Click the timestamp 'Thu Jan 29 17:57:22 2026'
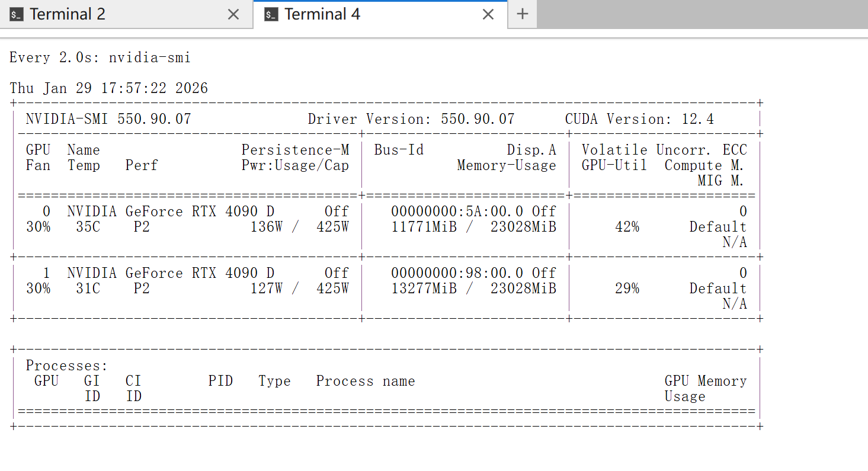Viewport: 868px width, 471px height. (x=109, y=88)
